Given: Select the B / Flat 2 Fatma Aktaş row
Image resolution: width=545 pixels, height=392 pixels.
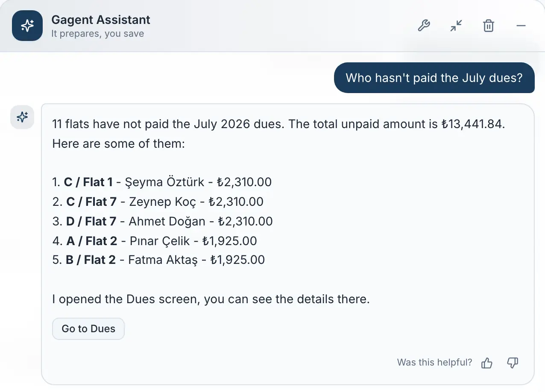Looking at the screenshot, I should coord(158,260).
